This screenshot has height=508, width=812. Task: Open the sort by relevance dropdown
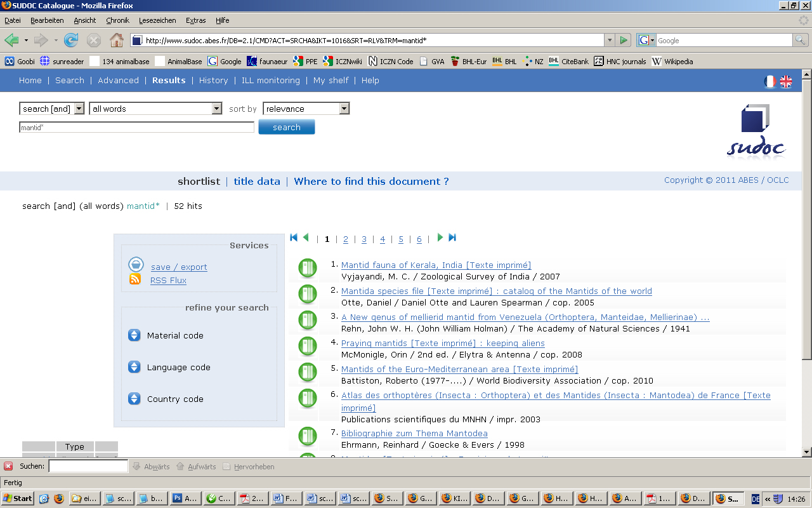(306, 109)
